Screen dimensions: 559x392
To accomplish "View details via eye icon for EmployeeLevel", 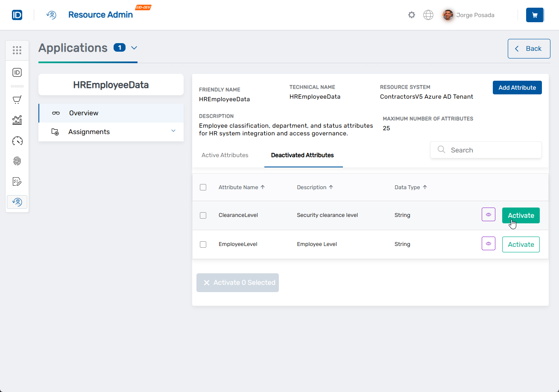I will (488, 243).
